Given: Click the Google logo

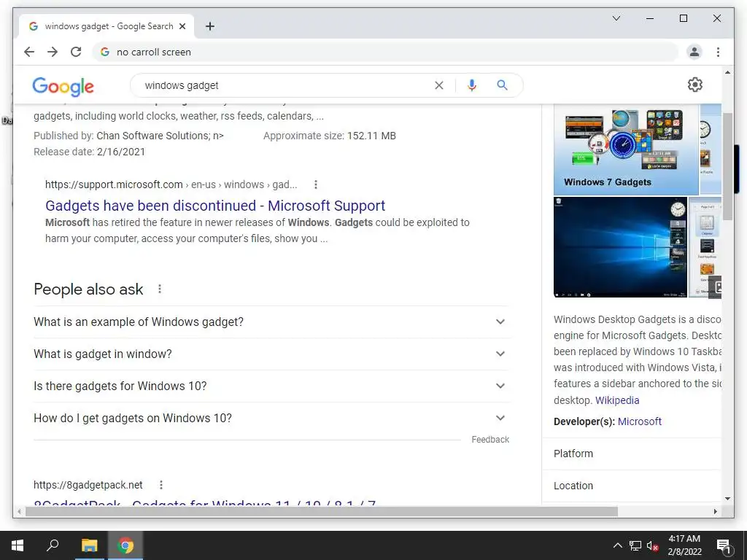Looking at the screenshot, I should pyautogui.click(x=63, y=86).
